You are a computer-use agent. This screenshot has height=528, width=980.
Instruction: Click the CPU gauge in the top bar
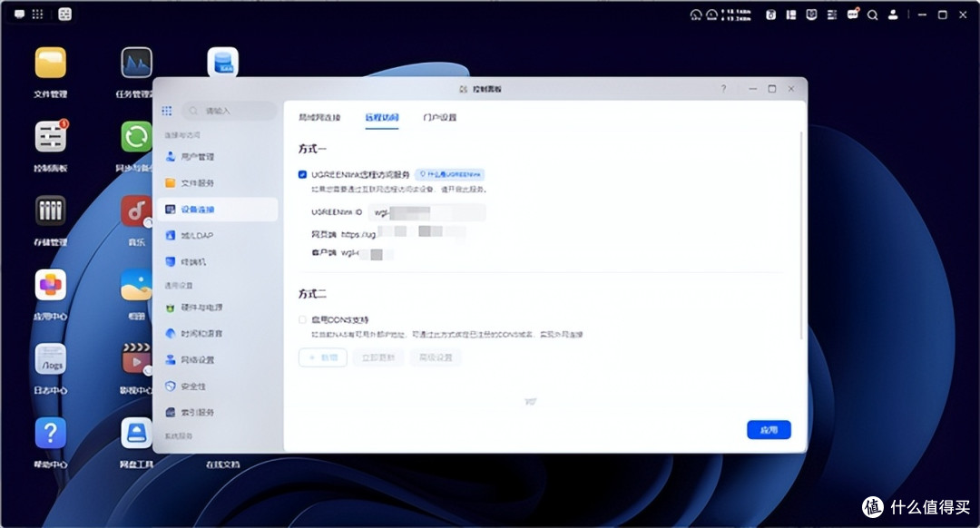[696, 15]
